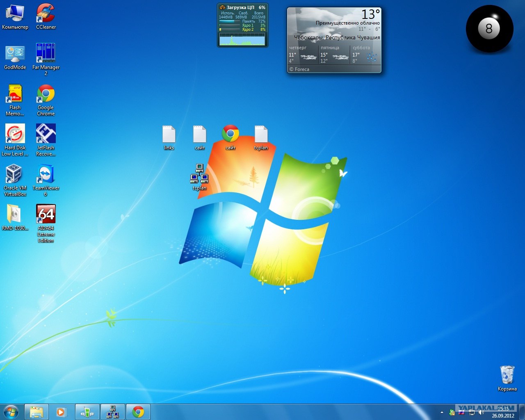
Task: Select the GodMode desktop icon
Action: click(x=15, y=57)
